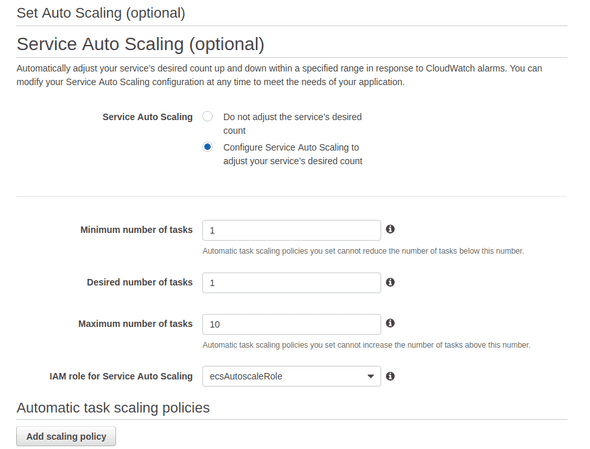Focus the Maximum number of tasks field
Viewport: 590px width, 449px height.
pyautogui.click(x=291, y=324)
